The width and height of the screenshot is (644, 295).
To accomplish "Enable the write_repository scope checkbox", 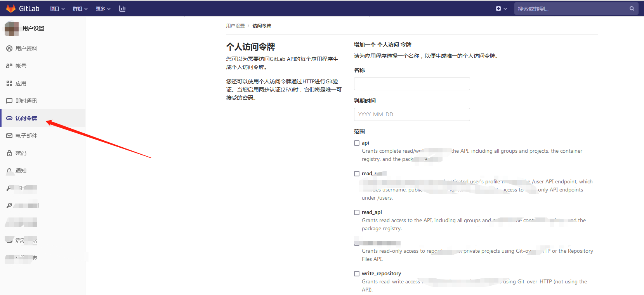I will coord(357,274).
